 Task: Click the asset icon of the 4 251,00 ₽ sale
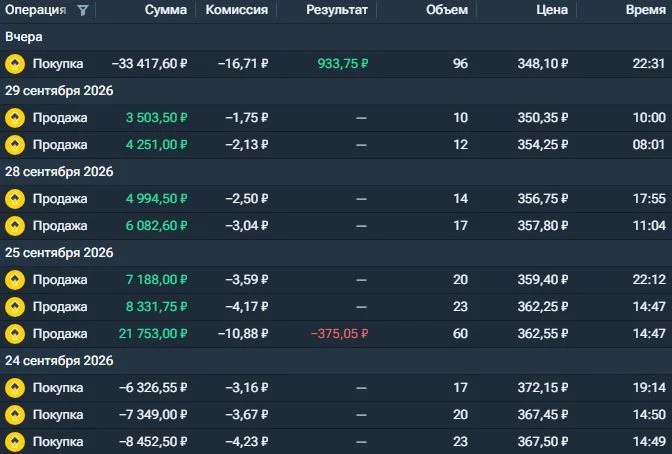coord(15,145)
